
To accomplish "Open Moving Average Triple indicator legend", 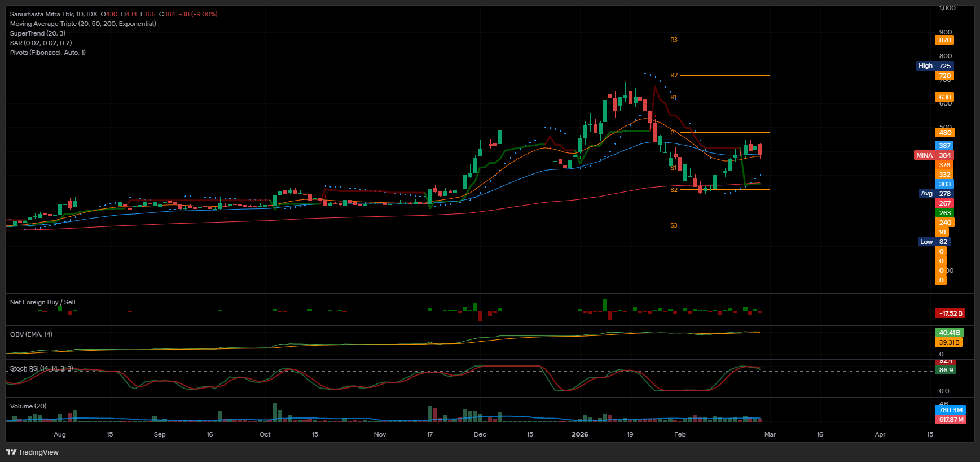I will (83, 24).
